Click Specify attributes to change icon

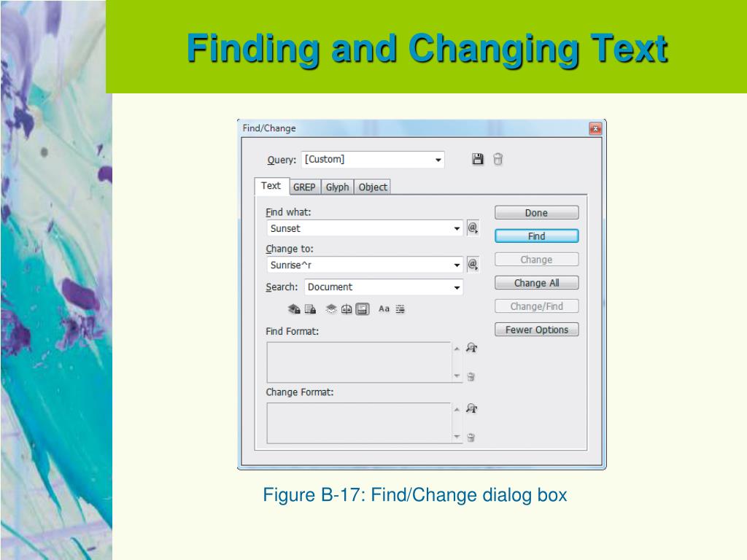472,408
